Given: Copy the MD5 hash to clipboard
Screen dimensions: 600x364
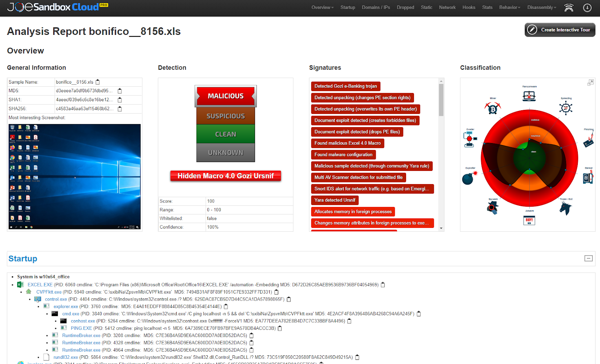Looking at the screenshot, I should [x=120, y=91].
